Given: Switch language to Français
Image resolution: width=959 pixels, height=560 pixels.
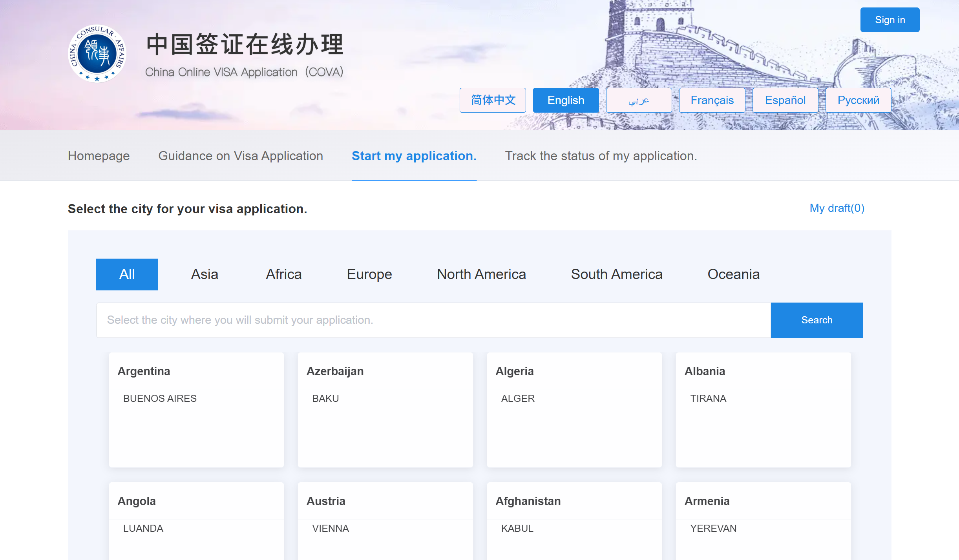Looking at the screenshot, I should pos(712,100).
